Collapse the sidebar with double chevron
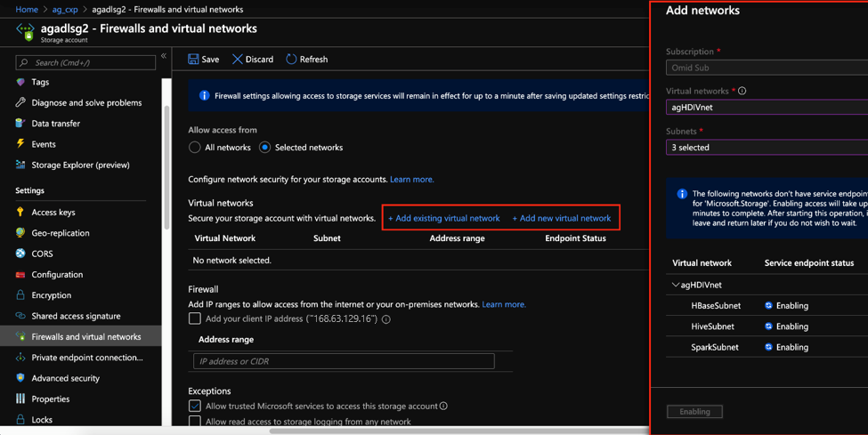 [164, 56]
